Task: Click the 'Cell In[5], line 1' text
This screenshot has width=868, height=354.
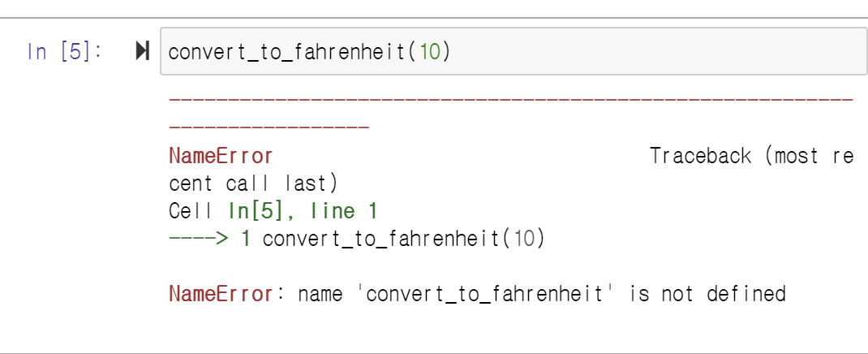Action: tap(273, 211)
